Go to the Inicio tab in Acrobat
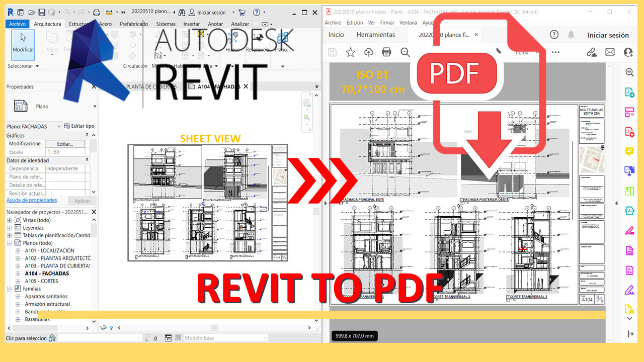The height and width of the screenshot is (362, 644). [x=336, y=35]
